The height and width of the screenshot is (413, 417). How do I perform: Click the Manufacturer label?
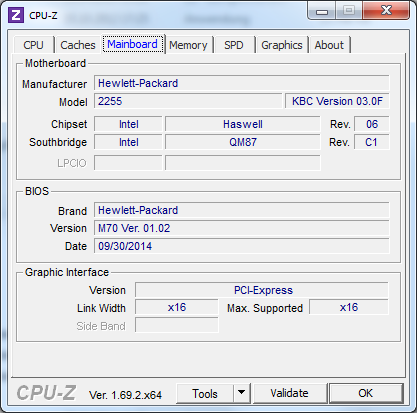point(54,84)
